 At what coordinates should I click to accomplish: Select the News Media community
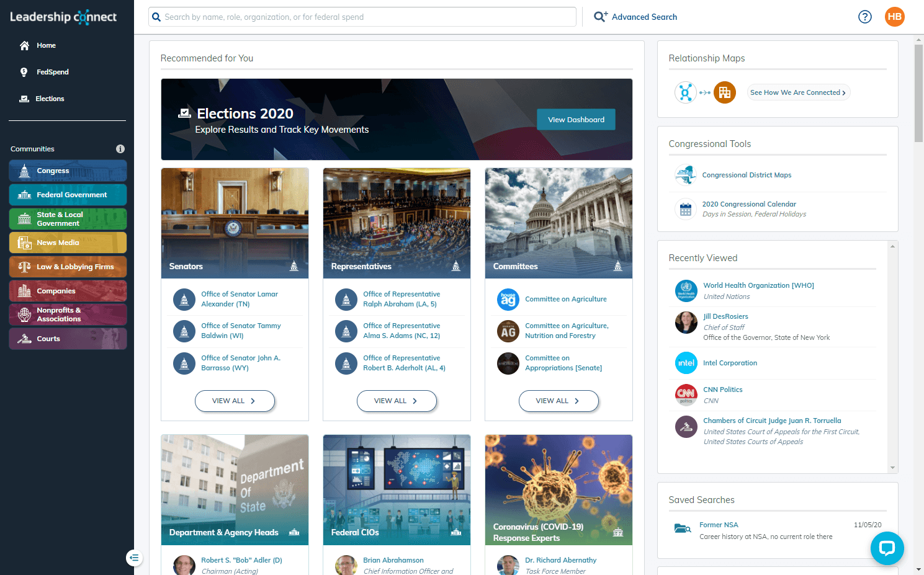click(68, 243)
